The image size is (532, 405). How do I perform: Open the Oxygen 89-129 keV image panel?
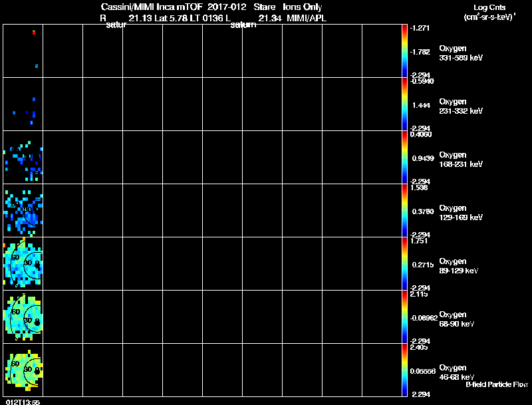pos(23,263)
